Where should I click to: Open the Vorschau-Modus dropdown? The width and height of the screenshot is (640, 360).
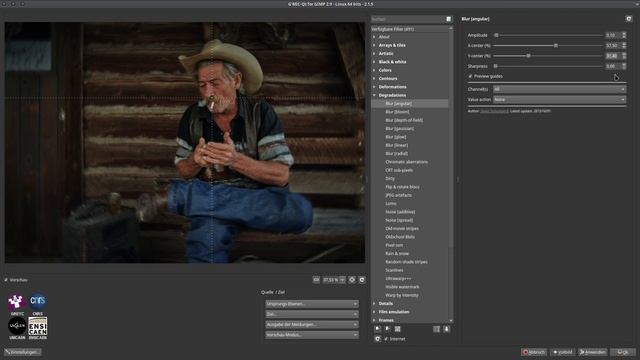(312, 335)
